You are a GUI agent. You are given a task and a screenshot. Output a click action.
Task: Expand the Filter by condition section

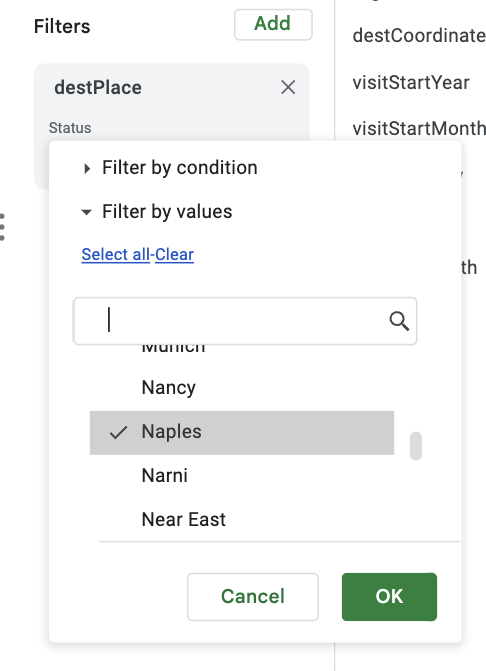pyautogui.click(x=180, y=168)
